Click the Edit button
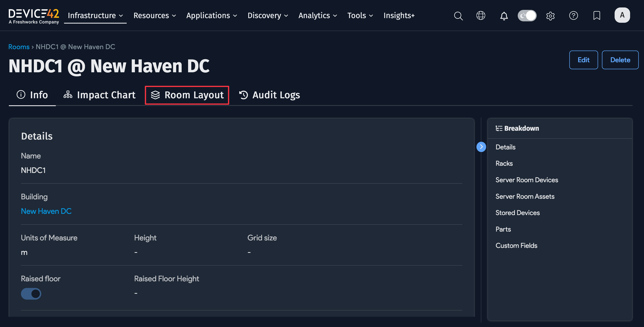 (x=584, y=60)
